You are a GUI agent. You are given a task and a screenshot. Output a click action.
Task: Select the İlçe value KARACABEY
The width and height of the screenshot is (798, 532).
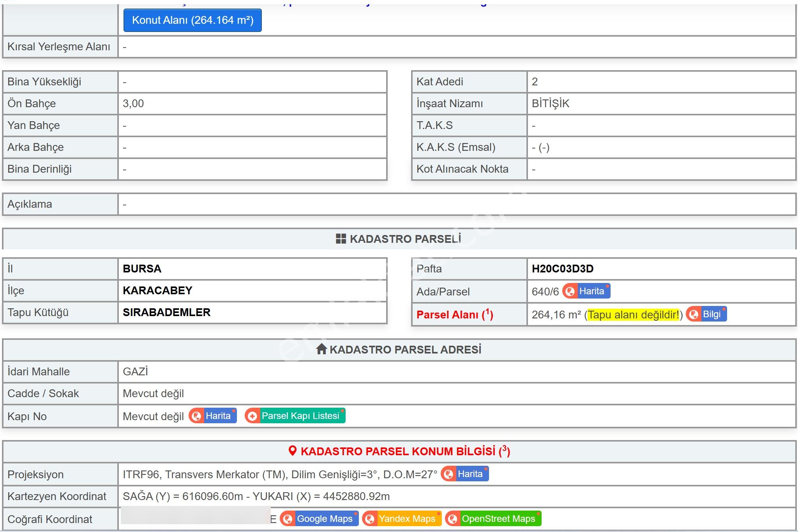click(157, 290)
